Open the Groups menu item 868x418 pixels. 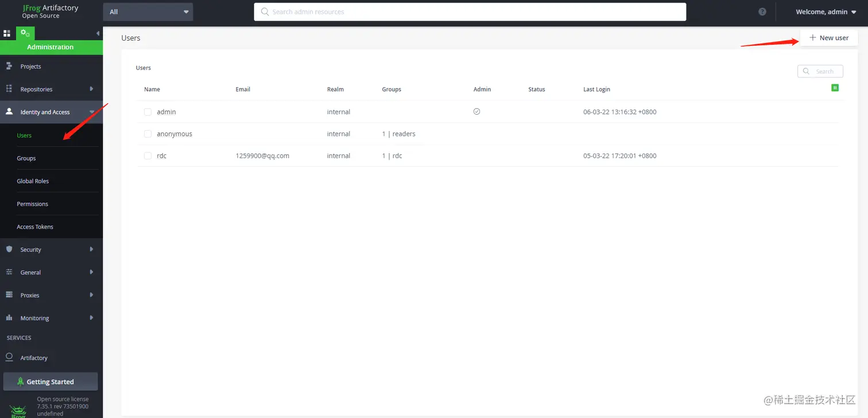[x=26, y=158]
